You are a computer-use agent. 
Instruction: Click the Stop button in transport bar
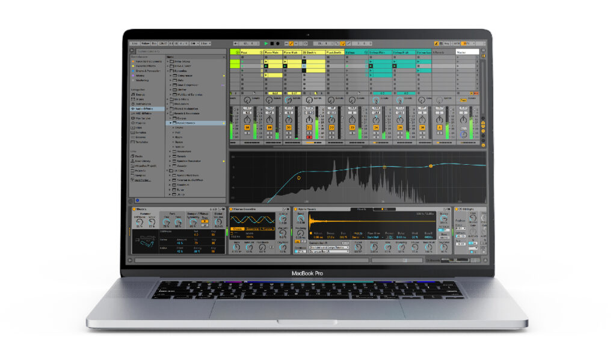point(271,44)
